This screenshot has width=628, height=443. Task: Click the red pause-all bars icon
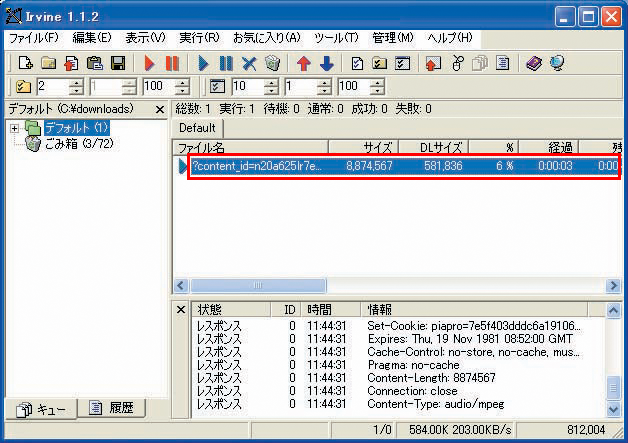click(172, 63)
